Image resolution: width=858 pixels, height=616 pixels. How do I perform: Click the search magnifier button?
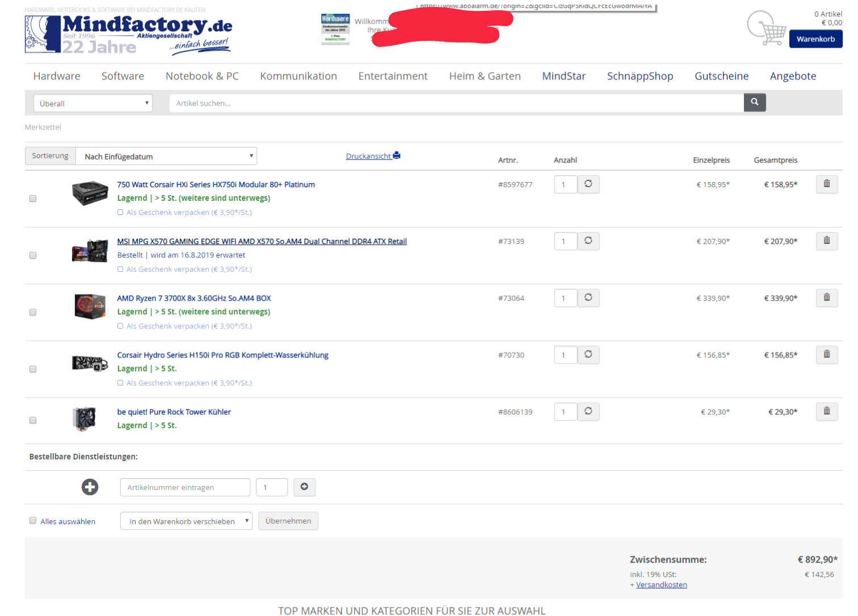point(755,102)
